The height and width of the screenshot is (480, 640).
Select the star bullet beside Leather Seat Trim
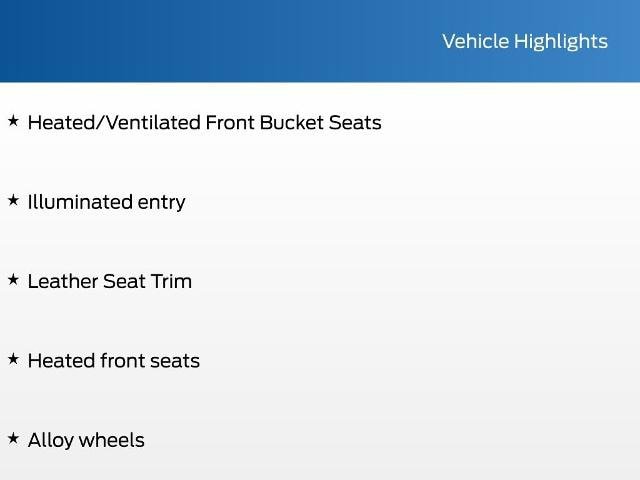pyautogui.click(x=13, y=280)
